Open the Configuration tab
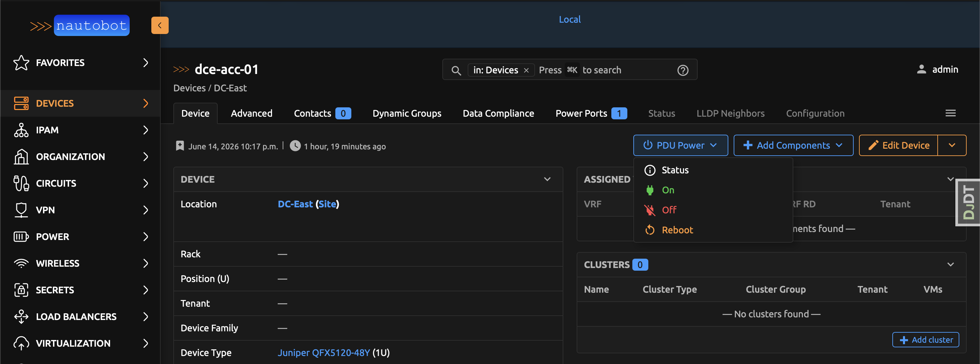This screenshot has width=980, height=364. (815, 113)
